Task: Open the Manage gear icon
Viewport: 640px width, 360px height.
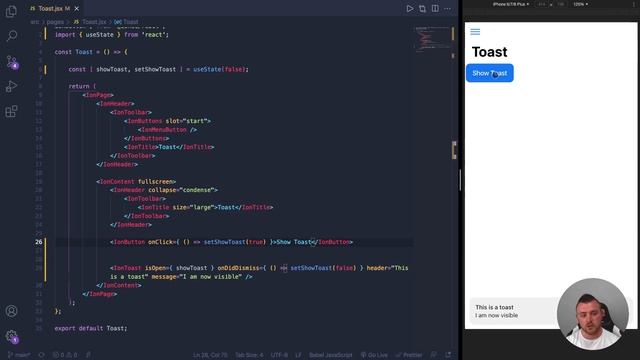Action: pyautogui.click(x=11, y=336)
